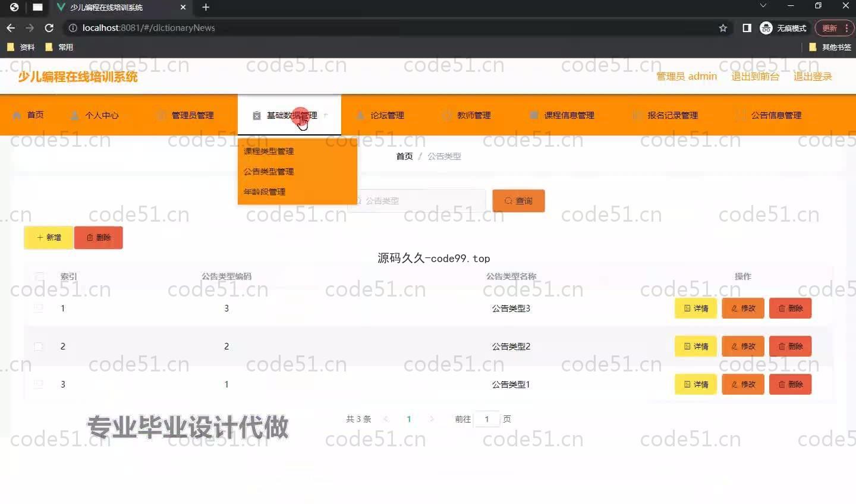Open 报名记录管理 menu
This screenshot has height=504, width=856.
pos(666,115)
